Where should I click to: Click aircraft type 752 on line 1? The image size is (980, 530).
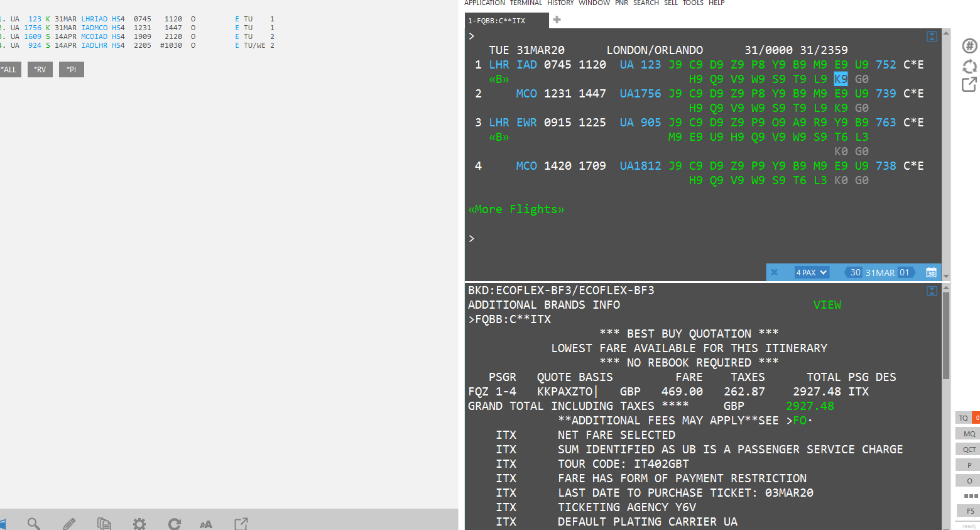click(x=886, y=65)
